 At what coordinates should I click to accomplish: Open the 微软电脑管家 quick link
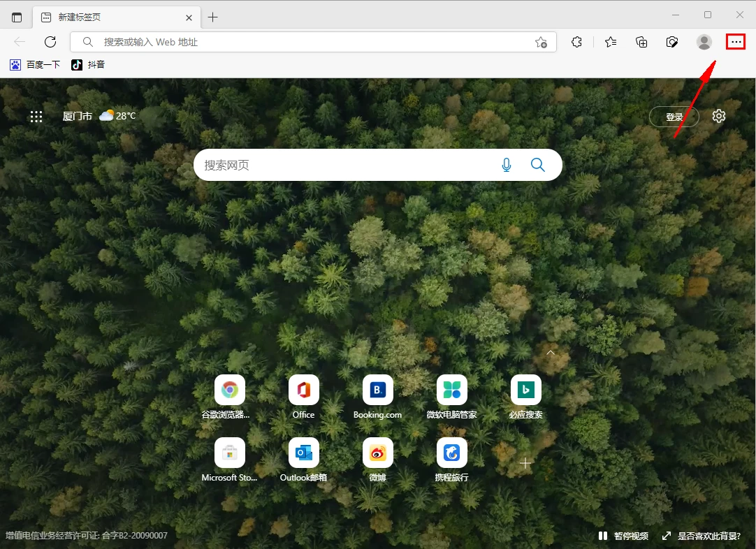coord(452,397)
